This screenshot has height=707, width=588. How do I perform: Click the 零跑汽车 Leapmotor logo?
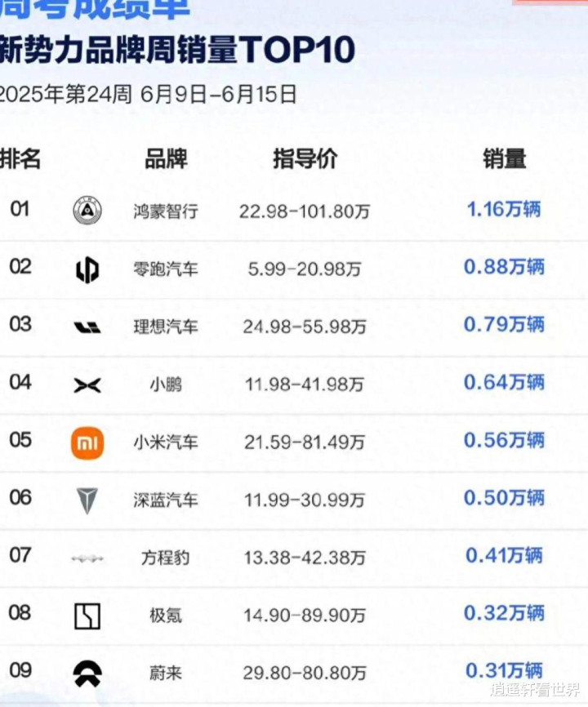tap(87, 269)
